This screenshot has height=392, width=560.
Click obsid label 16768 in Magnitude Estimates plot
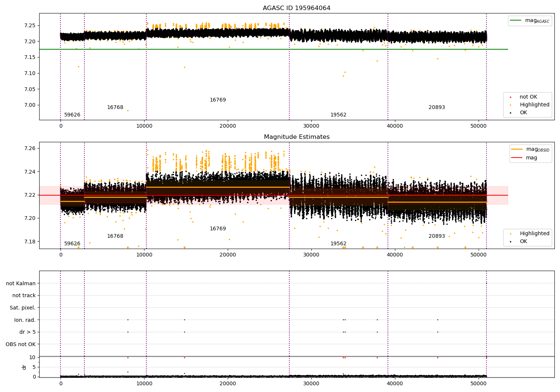(115, 236)
